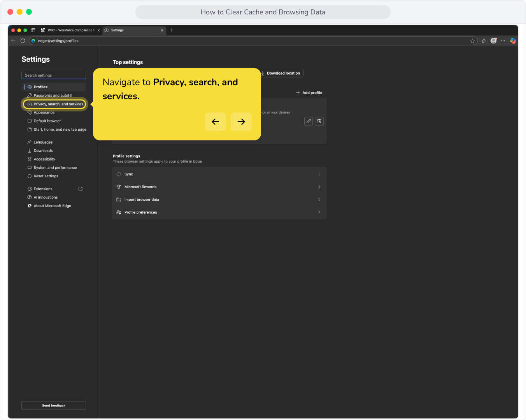This screenshot has width=526, height=420.
Task: Click the Copilot icon in toolbar
Action: click(513, 41)
